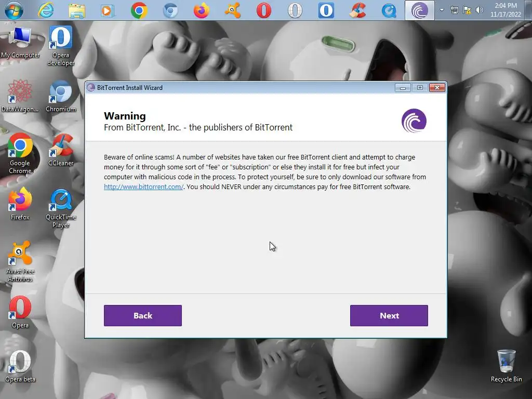The height and width of the screenshot is (399, 532).
Task: Launch Opera developer blue taskbar icon
Action: click(x=326, y=10)
